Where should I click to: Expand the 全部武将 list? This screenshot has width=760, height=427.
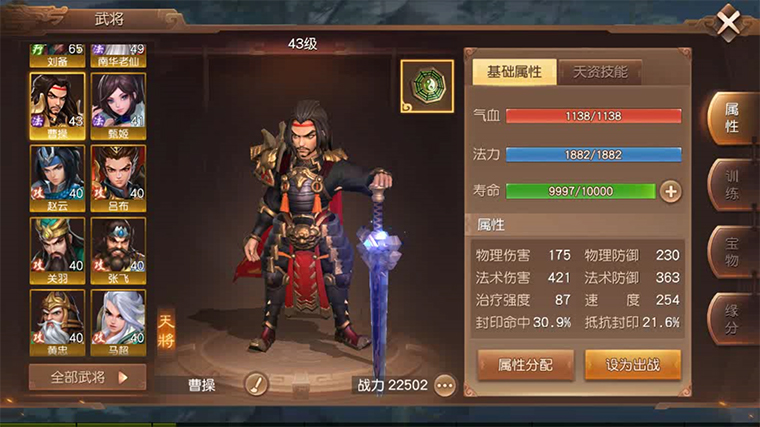point(87,377)
